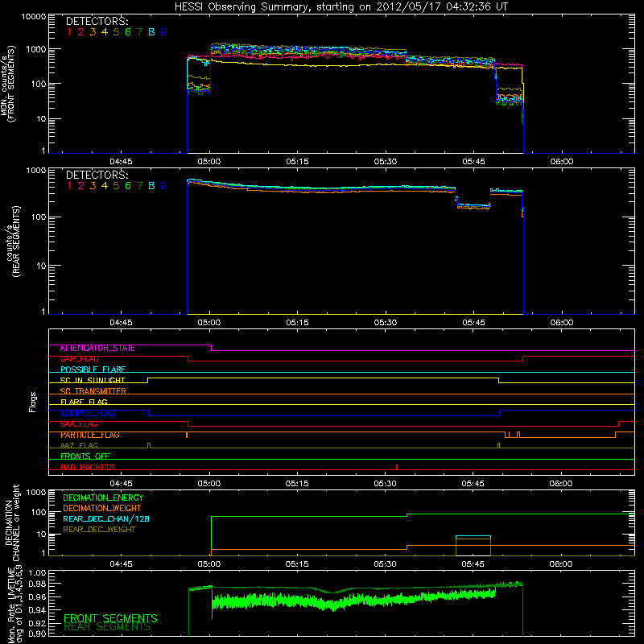Click the 06:00 tick label under rear segments plot

562,323
